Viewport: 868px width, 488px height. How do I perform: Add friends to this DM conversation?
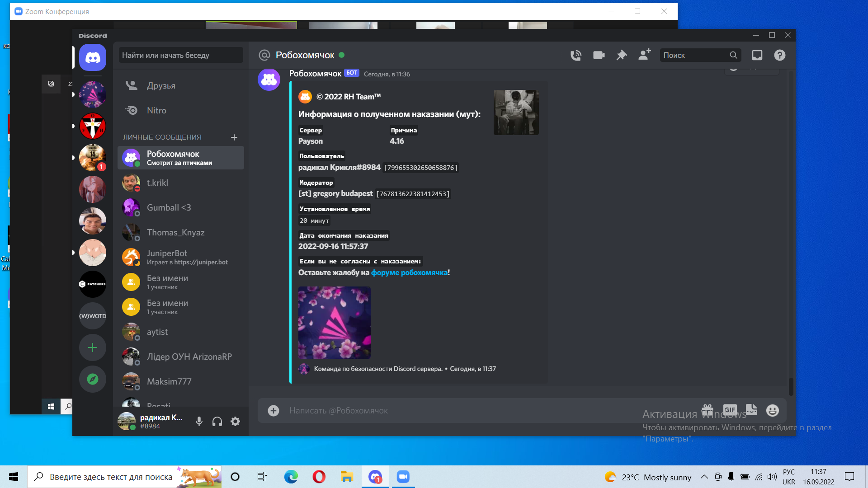coord(644,55)
